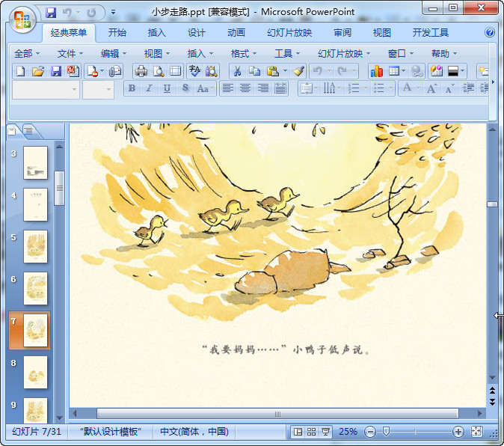Screen dimensions: 504x446
Task: Switch to Normal view in status bar
Action: [x=298, y=432]
